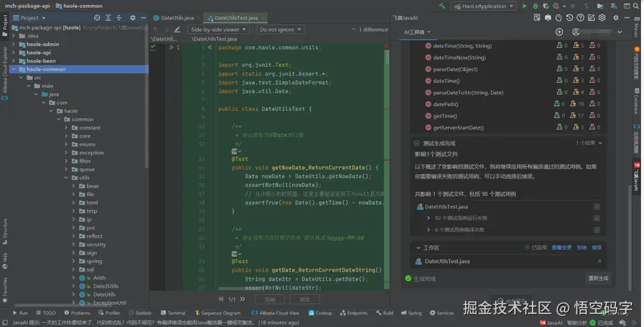Open Spring tool window

click(x=411, y=313)
